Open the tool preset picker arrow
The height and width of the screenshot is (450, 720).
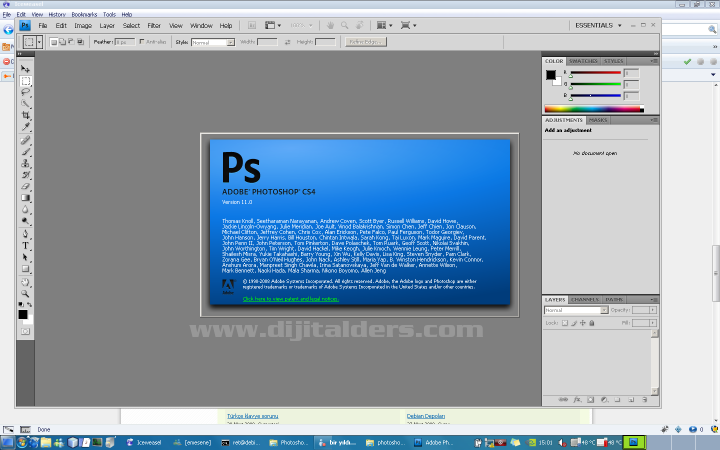39,42
